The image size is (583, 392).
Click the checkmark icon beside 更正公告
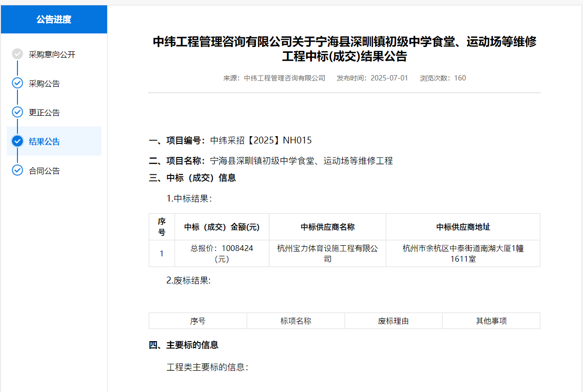17,112
